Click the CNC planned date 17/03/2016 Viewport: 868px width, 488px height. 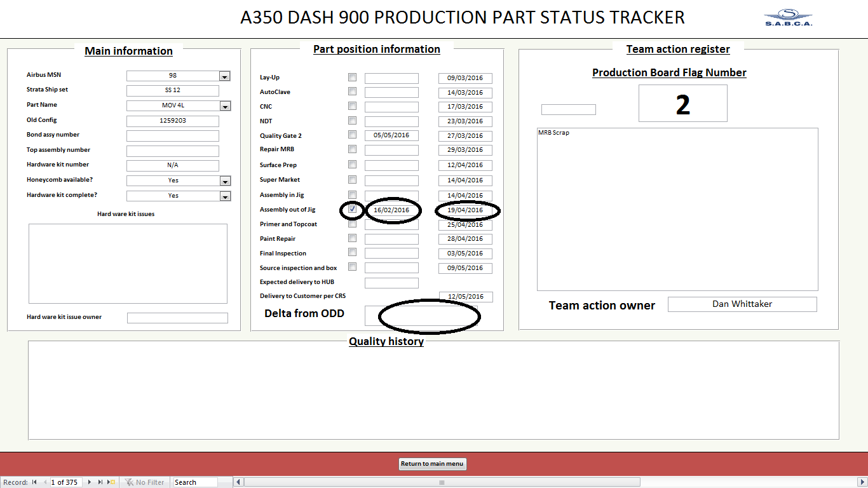tap(465, 107)
